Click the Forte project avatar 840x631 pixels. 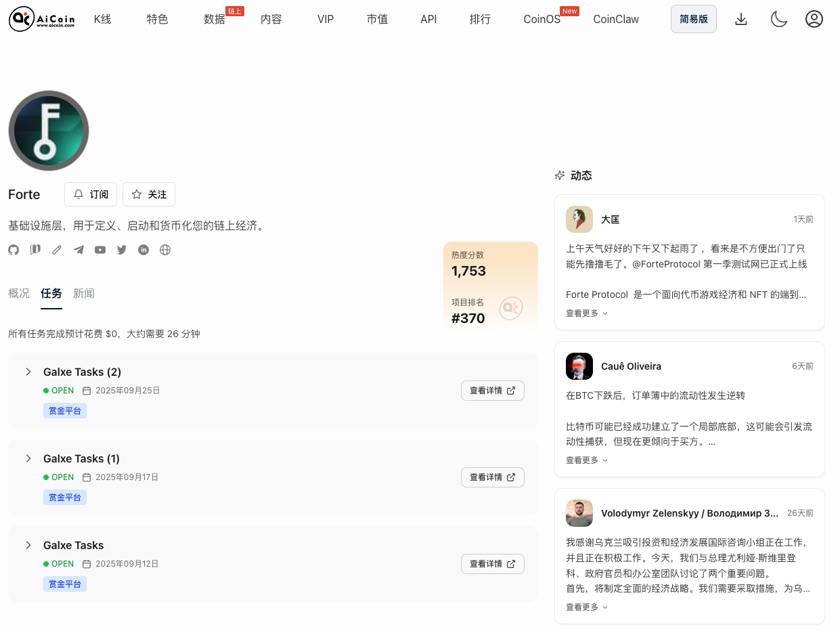click(x=49, y=131)
